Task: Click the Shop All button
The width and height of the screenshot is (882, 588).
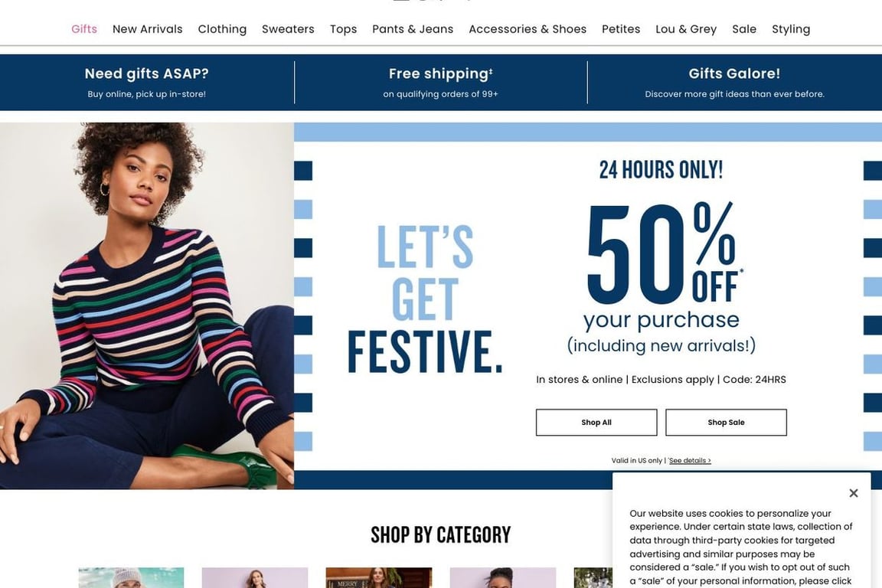Action: [x=596, y=423]
